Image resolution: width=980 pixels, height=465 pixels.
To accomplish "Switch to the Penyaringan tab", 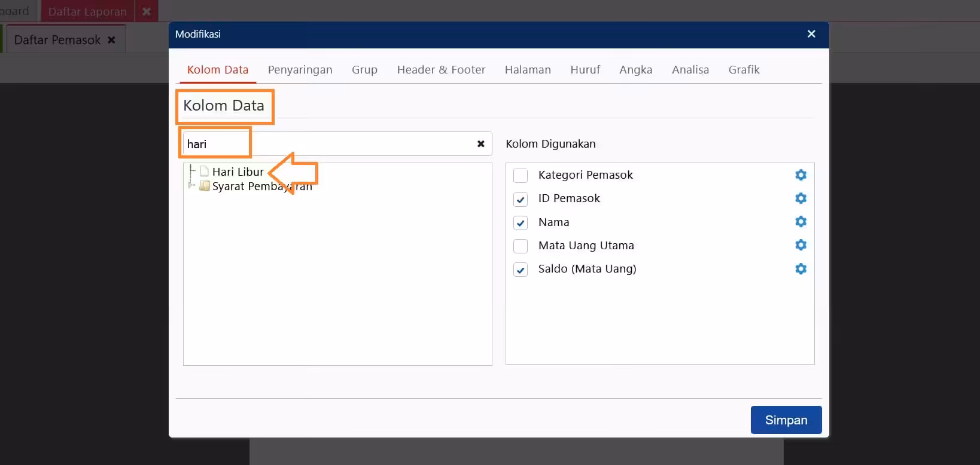I will point(300,70).
